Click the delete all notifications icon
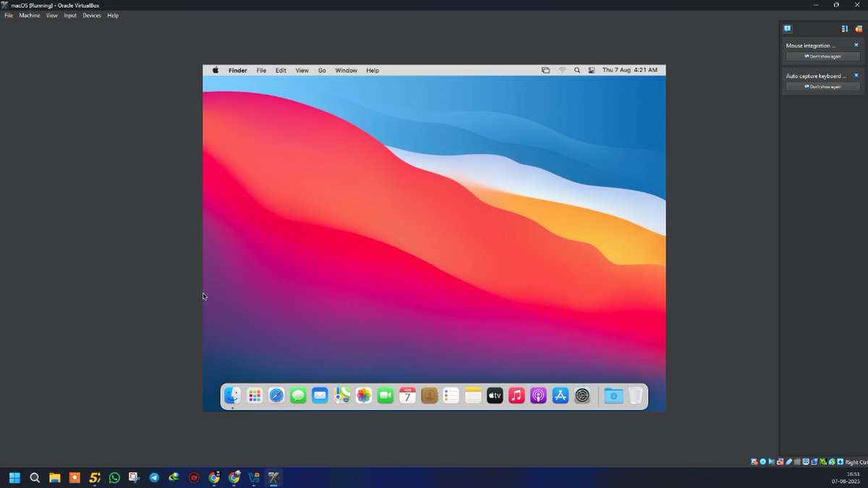 (859, 29)
